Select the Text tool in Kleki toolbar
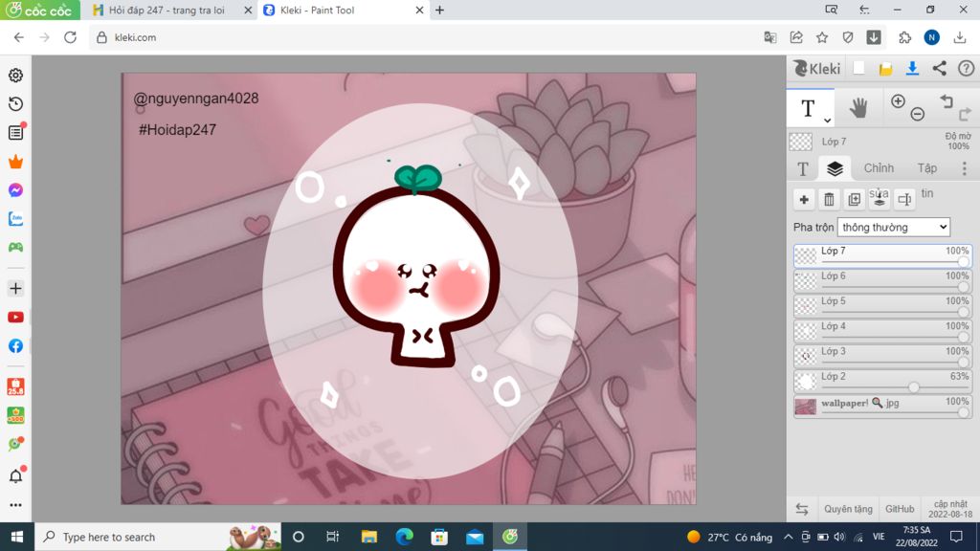Screen dimensions: 980x551 pos(808,108)
